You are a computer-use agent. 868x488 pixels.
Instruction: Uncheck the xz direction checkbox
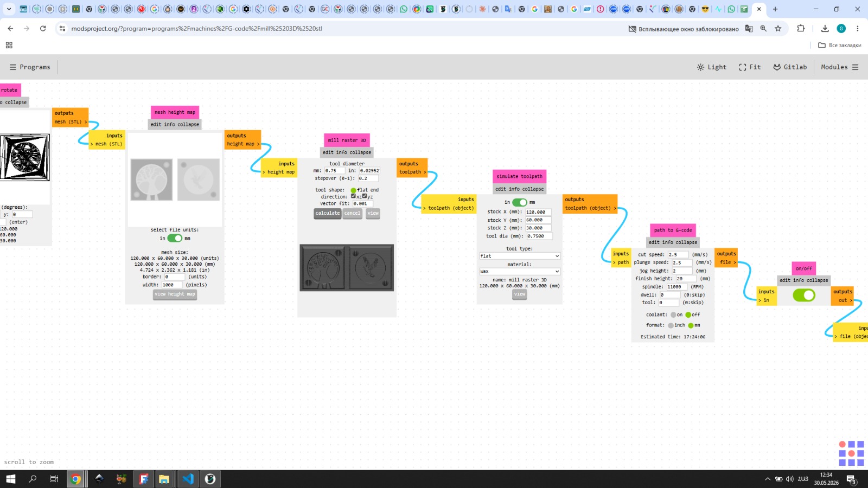pos(353,196)
